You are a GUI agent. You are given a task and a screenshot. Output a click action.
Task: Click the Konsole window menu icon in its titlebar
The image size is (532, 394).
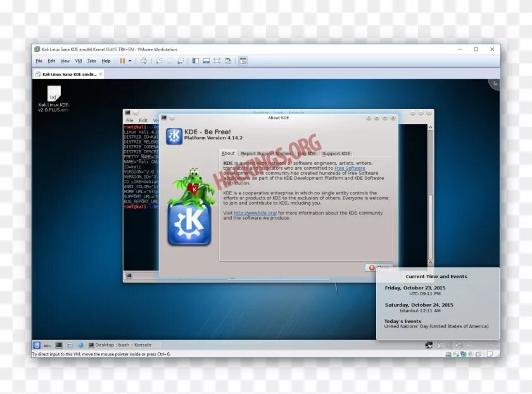[x=127, y=113]
